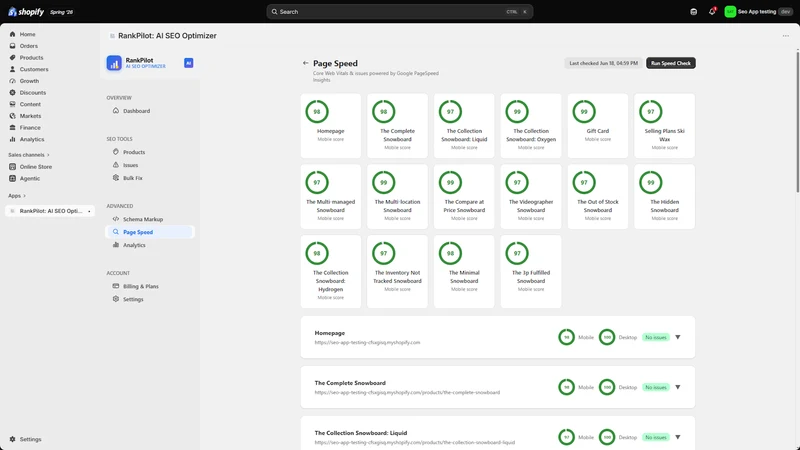800x450 pixels.
Task: Expand the Homepage row details arrow
Action: click(x=678, y=337)
